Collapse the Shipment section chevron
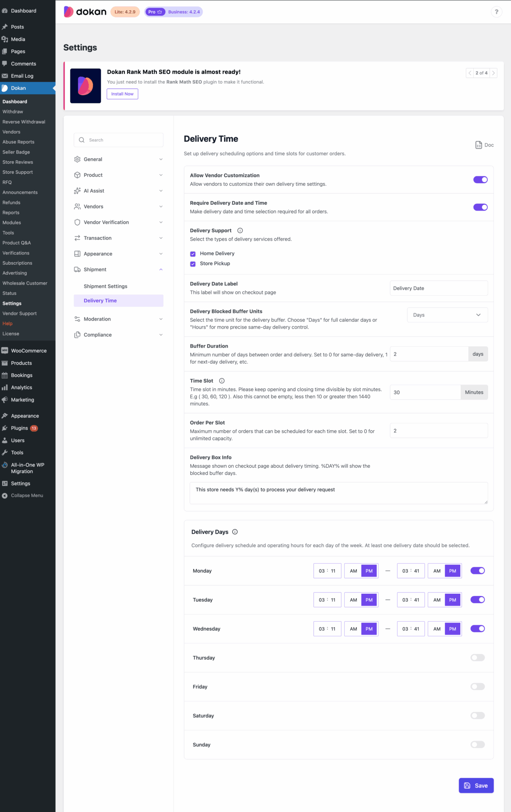Image resolution: width=511 pixels, height=812 pixels. tap(161, 269)
